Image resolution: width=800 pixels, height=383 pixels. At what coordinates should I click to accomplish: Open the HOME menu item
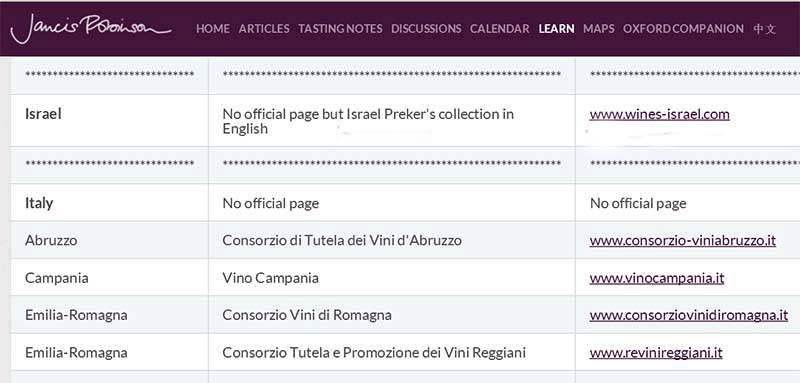tap(213, 29)
